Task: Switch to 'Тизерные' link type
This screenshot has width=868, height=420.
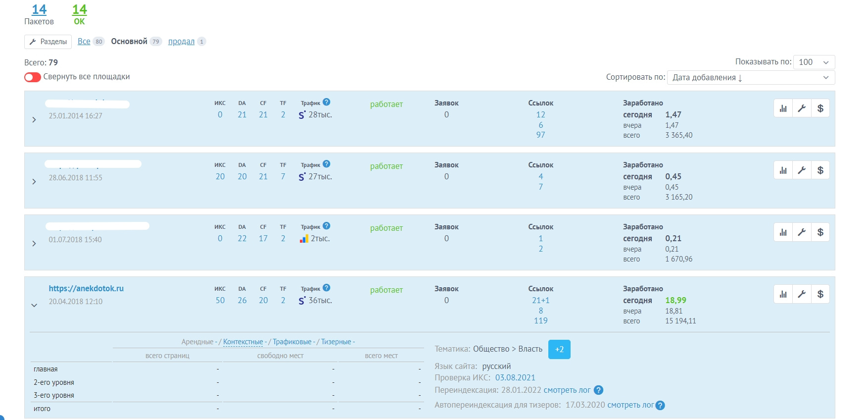Action: (x=336, y=342)
